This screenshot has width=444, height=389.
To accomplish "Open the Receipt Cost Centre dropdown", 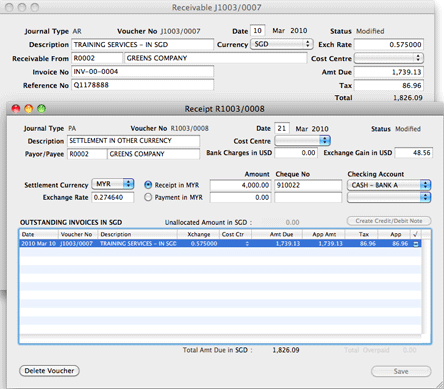I will pos(302,141).
